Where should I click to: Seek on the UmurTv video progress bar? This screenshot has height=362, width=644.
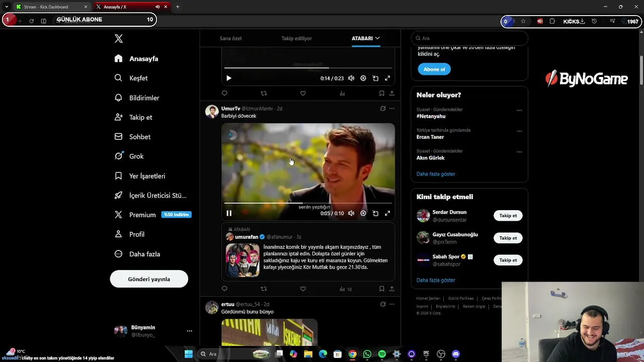point(308,203)
